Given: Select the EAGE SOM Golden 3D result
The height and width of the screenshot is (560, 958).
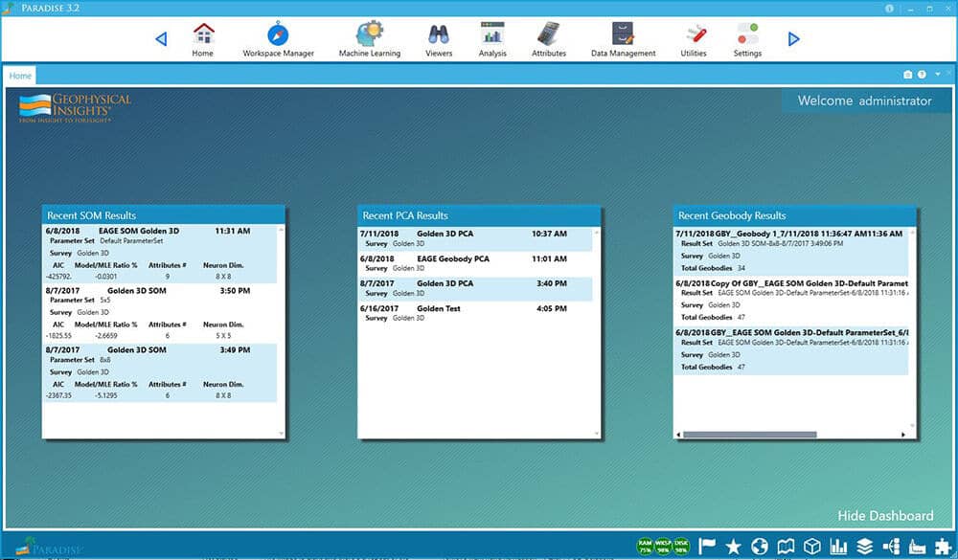Looking at the screenshot, I should click(160, 254).
